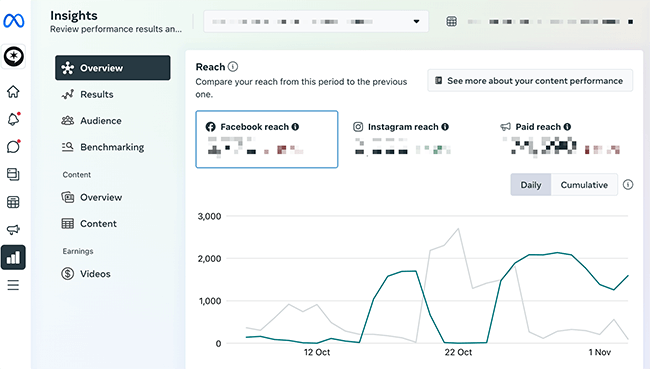Open the hamburger All tools menu
Image resolution: width=650 pixels, height=369 pixels.
[x=13, y=285]
